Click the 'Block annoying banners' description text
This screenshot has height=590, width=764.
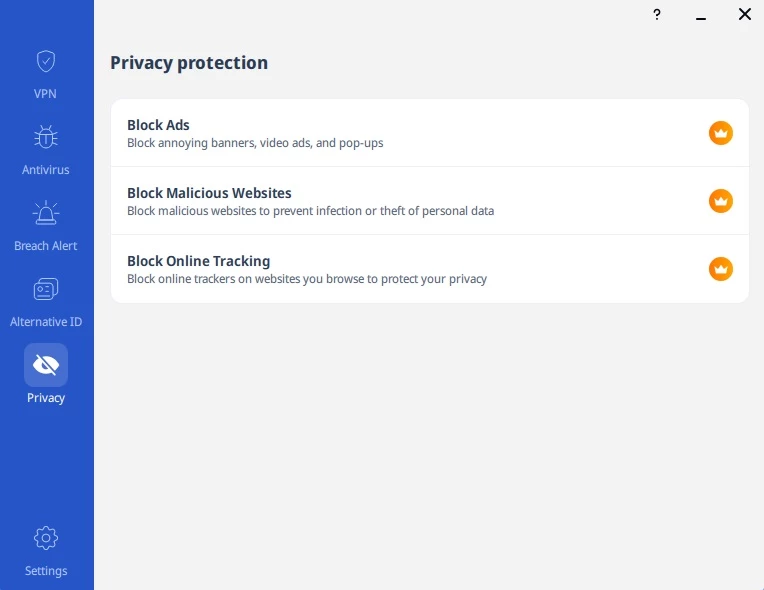pyautogui.click(x=255, y=143)
